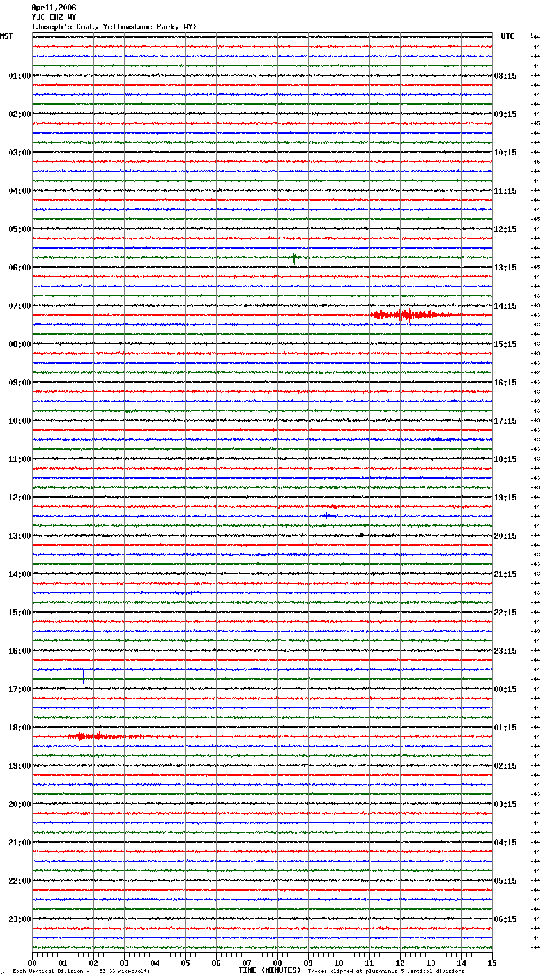
Task: Click the "14:15" UTC time label
Action: point(505,306)
